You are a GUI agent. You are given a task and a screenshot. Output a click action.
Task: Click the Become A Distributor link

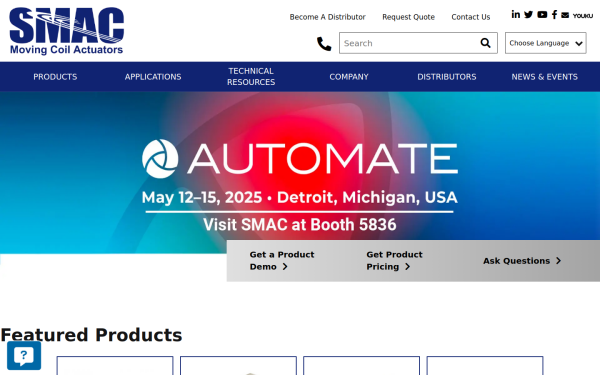(x=328, y=17)
